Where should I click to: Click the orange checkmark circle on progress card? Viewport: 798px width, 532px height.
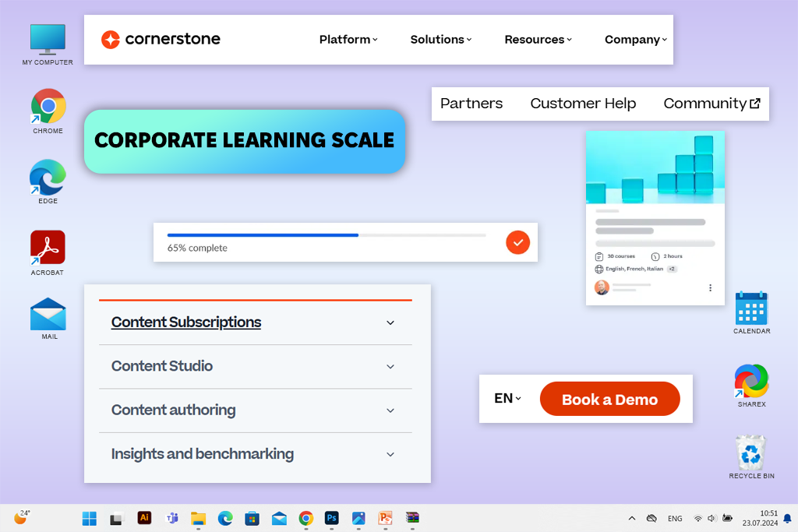point(517,242)
